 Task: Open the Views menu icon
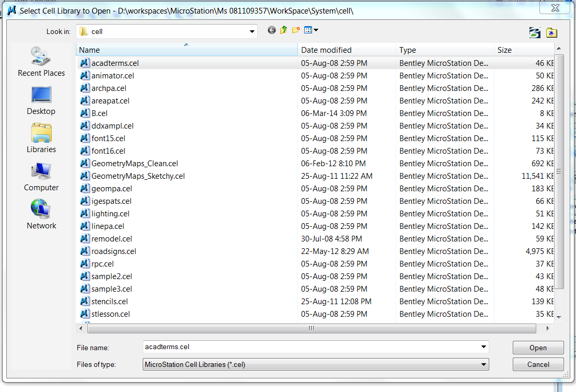tap(308, 30)
